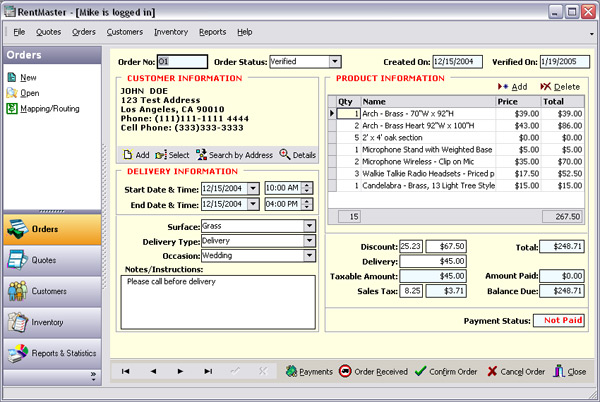This screenshot has height=402, width=600.
Task: Close the order form
Action: coord(569,371)
